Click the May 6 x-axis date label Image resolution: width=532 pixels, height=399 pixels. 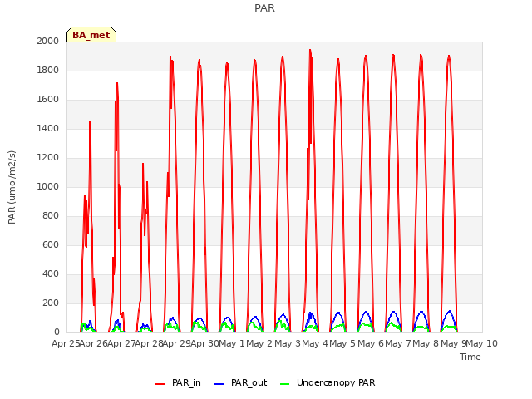[x=371, y=343]
